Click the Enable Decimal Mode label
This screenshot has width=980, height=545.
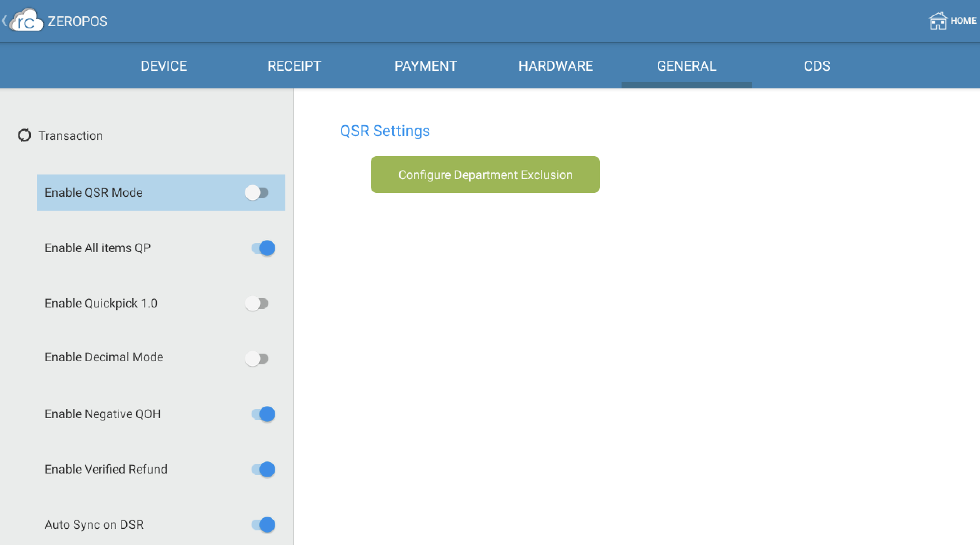click(104, 357)
